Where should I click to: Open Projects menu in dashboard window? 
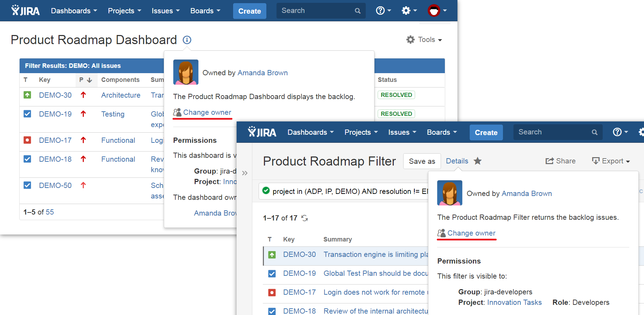pyautogui.click(x=125, y=11)
